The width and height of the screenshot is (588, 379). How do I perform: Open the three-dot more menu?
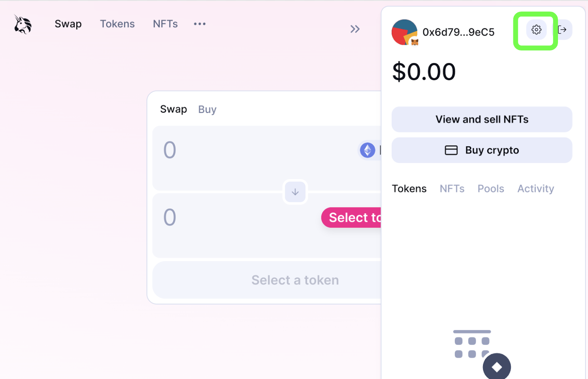pyautogui.click(x=200, y=24)
